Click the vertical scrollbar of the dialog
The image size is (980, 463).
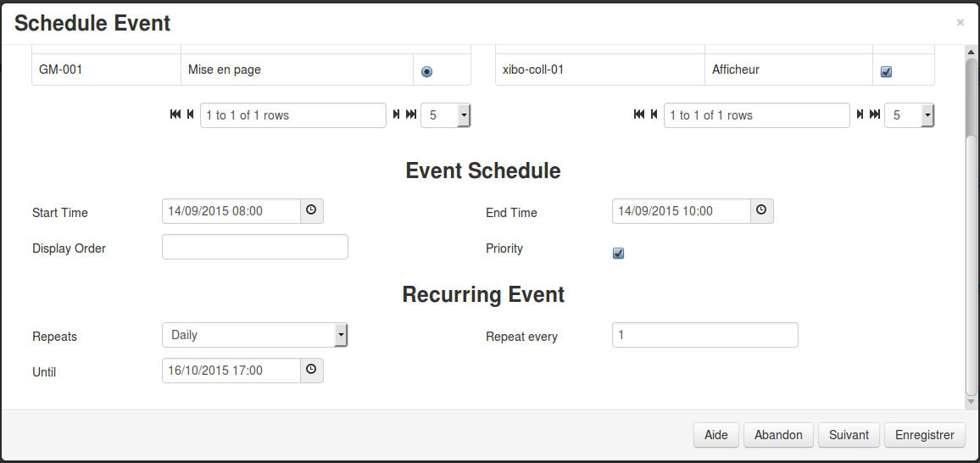971,254
